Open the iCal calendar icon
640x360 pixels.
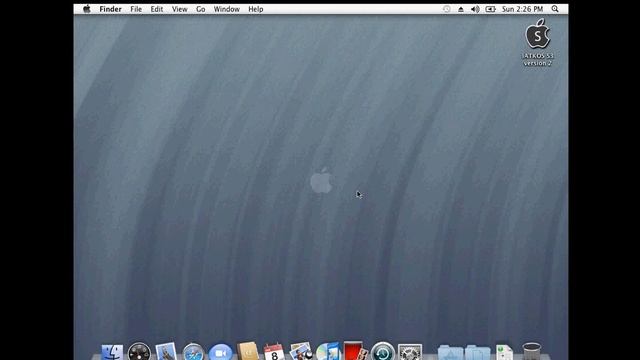tap(274, 352)
